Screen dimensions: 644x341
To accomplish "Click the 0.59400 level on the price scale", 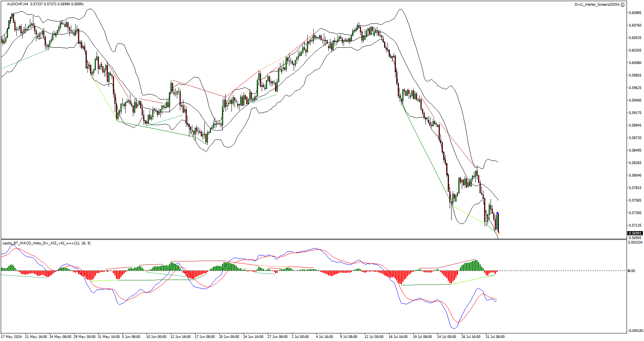I will pos(635,100).
